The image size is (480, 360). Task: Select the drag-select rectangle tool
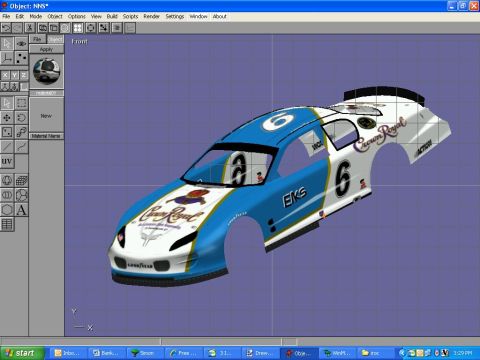coord(21,103)
